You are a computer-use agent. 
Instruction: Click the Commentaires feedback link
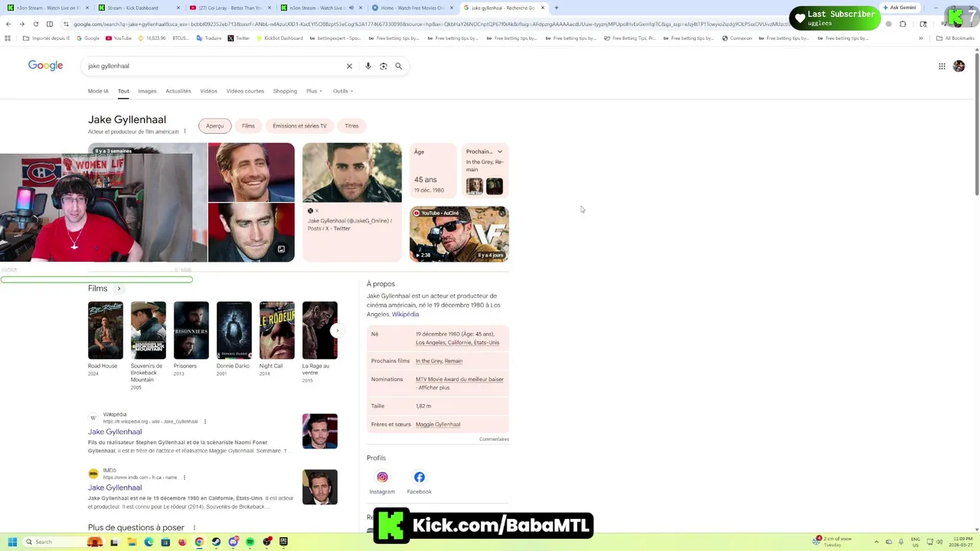pos(494,439)
